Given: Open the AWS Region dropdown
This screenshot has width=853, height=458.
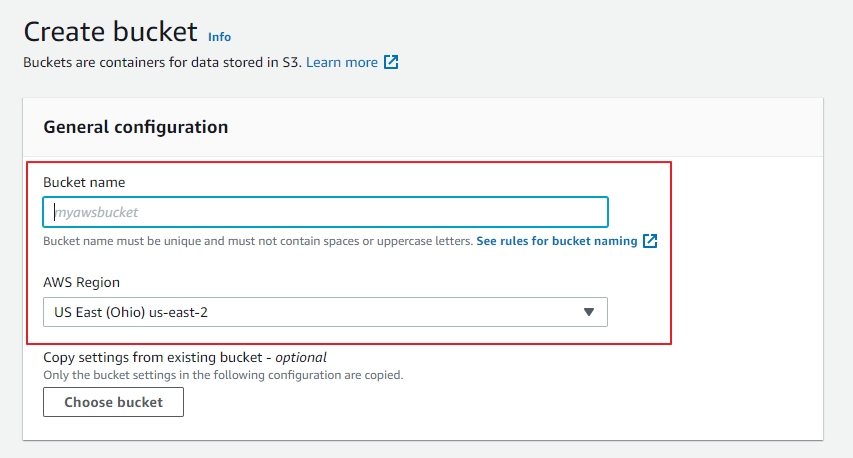Looking at the screenshot, I should point(325,312).
